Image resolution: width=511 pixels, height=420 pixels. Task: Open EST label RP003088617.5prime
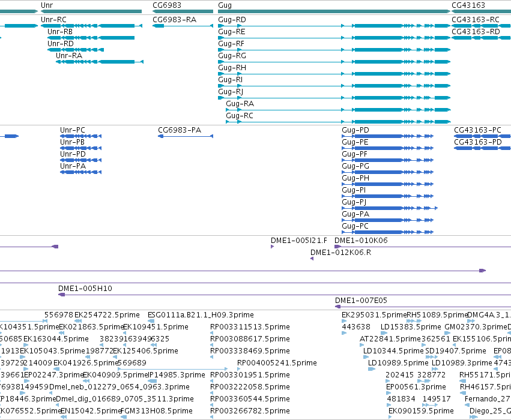(x=250, y=339)
